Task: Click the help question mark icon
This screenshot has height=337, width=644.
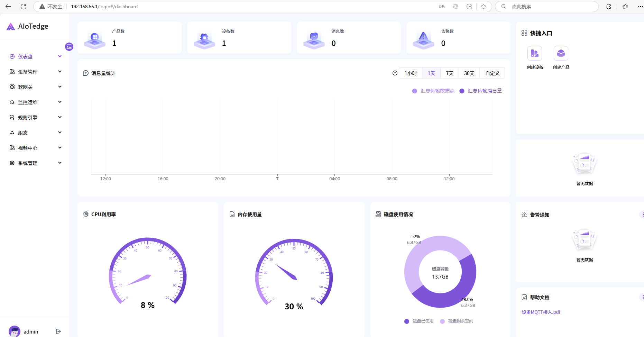Action: [x=395, y=73]
